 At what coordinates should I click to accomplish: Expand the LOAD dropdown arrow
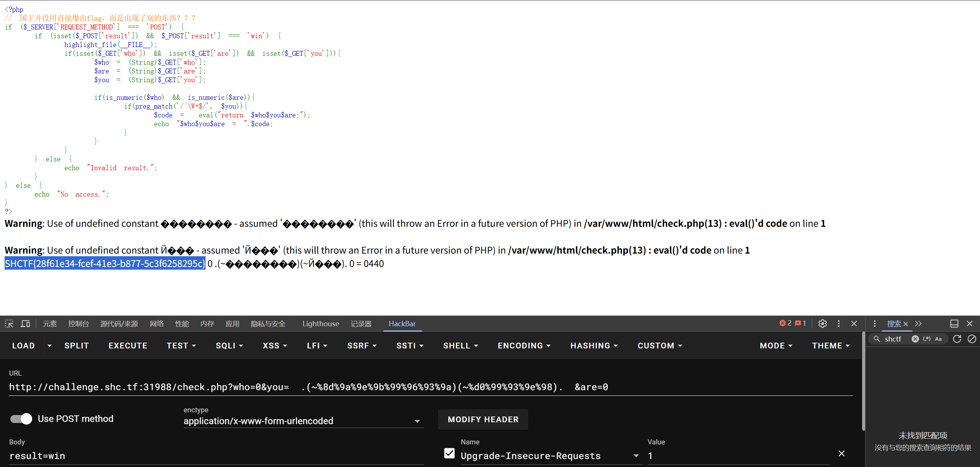(x=49, y=346)
